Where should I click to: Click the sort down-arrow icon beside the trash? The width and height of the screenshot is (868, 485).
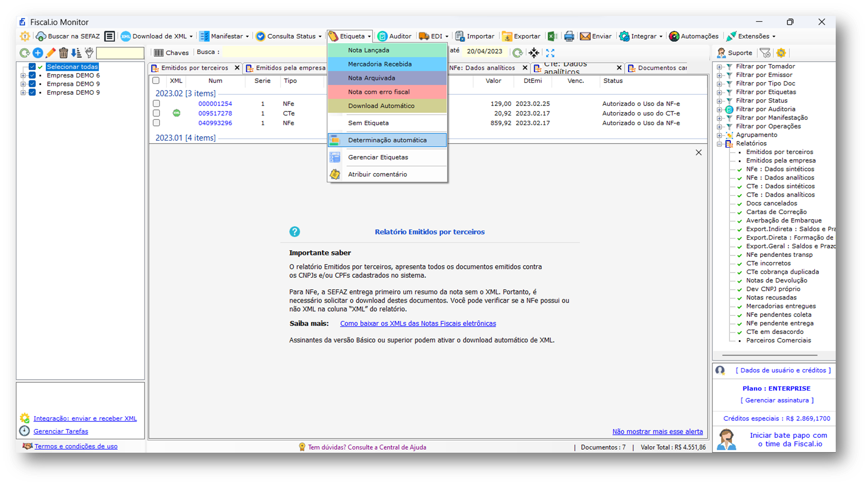(x=76, y=53)
